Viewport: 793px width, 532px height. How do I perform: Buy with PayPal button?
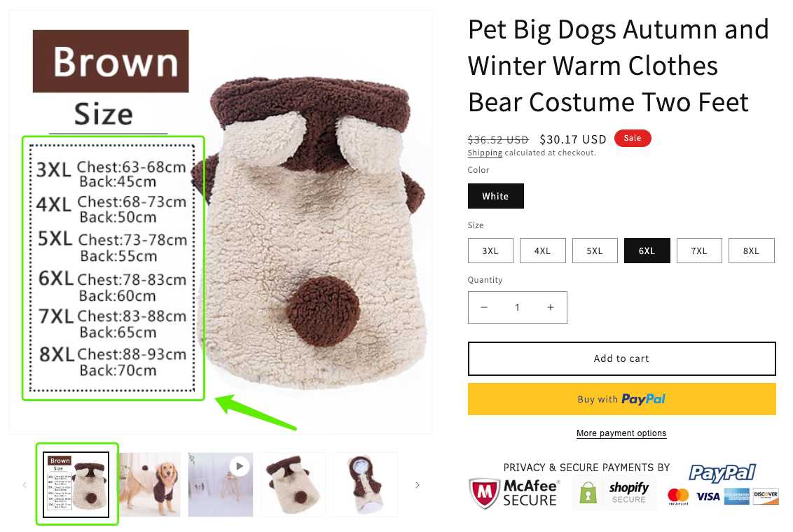coord(621,399)
